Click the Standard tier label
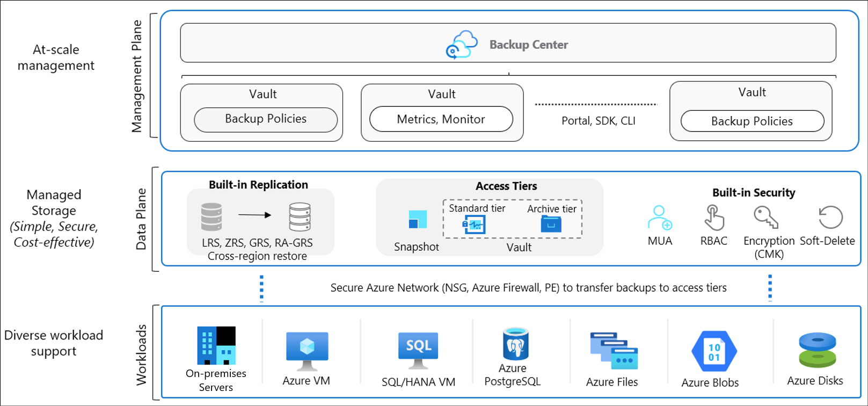Image resolution: width=868 pixels, height=406 pixels. (x=477, y=208)
